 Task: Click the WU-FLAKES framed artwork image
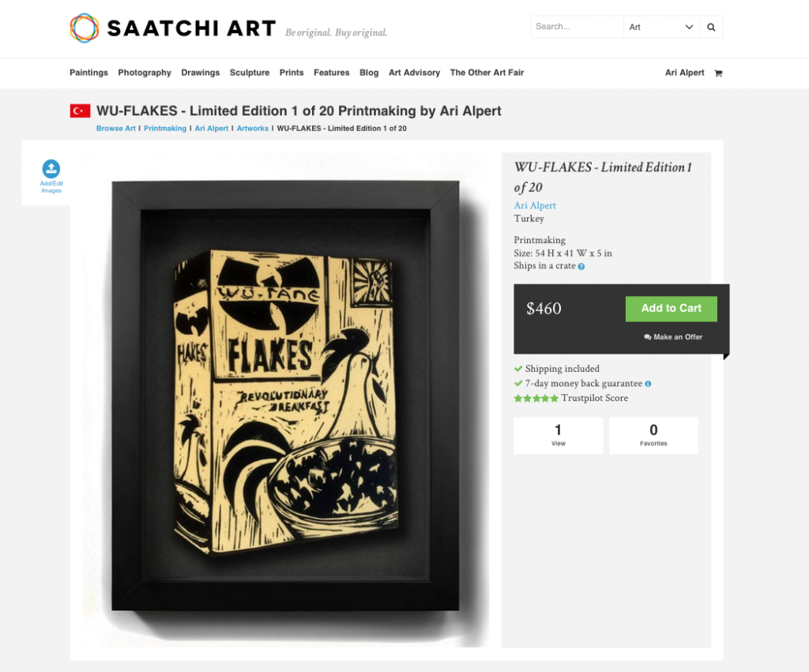(285, 396)
